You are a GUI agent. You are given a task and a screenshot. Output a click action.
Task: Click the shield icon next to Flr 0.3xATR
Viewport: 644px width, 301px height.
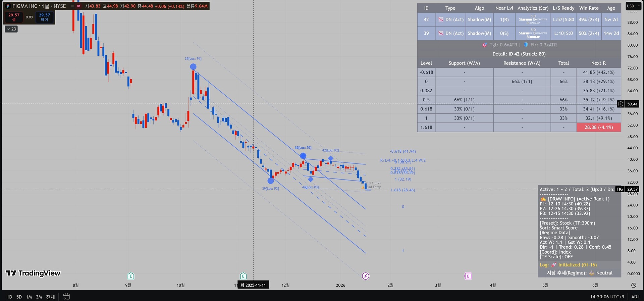click(x=526, y=45)
